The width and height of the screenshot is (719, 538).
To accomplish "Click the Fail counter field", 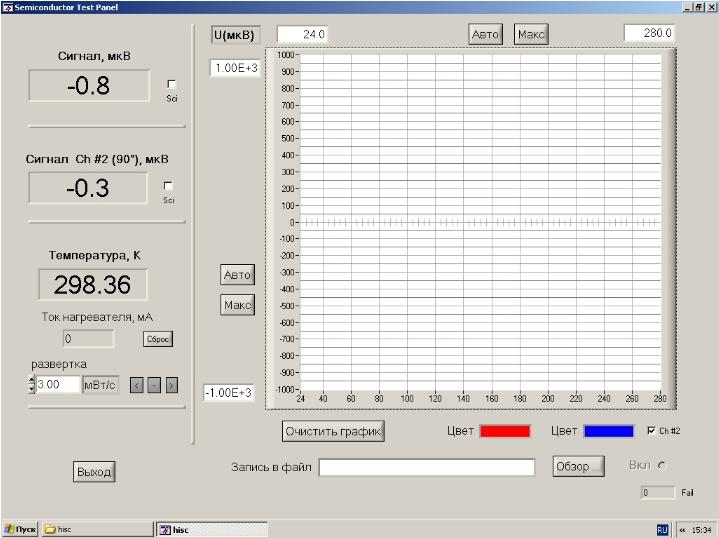I will (658, 493).
